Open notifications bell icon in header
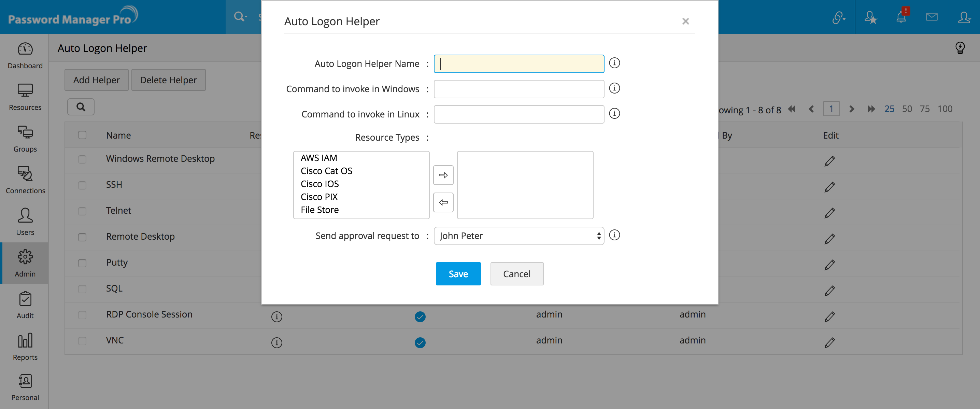 pyautogui.click(x=901, y=17)
